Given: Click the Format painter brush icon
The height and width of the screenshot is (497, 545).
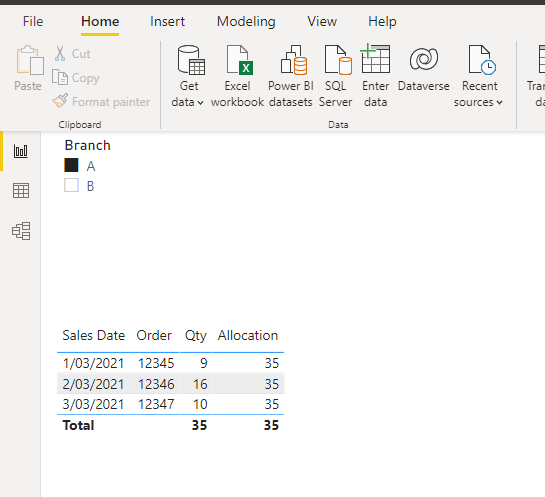Looking at the screenshot, I should pyautogui.click(x=60, y=101).
